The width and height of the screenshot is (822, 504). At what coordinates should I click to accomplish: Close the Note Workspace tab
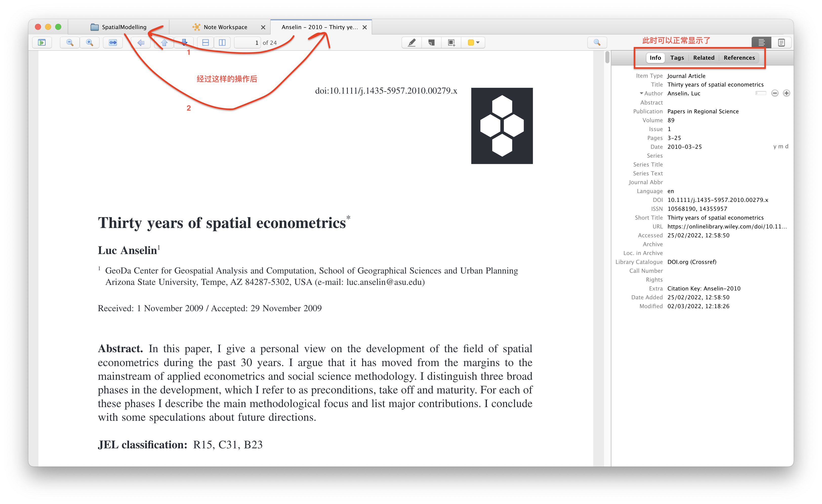pyautogui.click(x=263, y=27)
